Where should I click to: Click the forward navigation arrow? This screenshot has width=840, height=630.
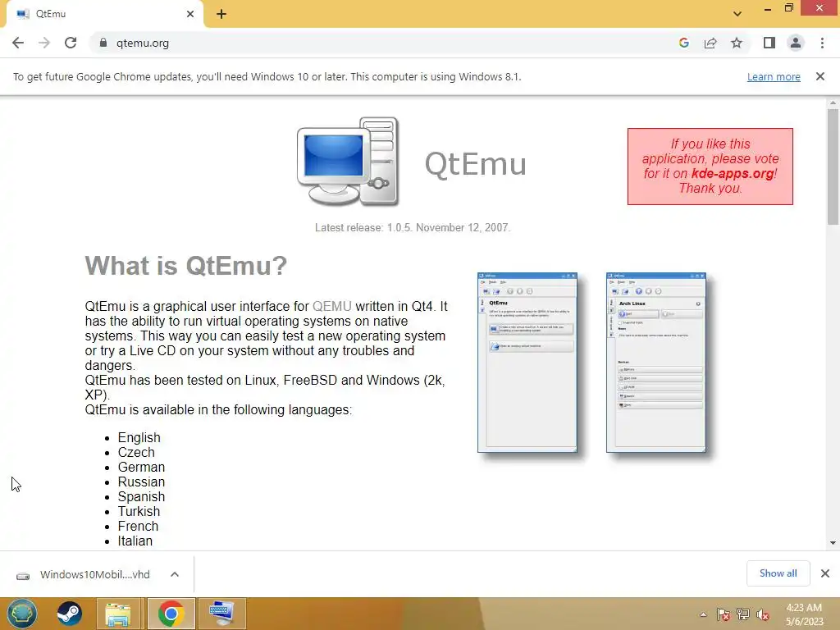click(44, 43)
